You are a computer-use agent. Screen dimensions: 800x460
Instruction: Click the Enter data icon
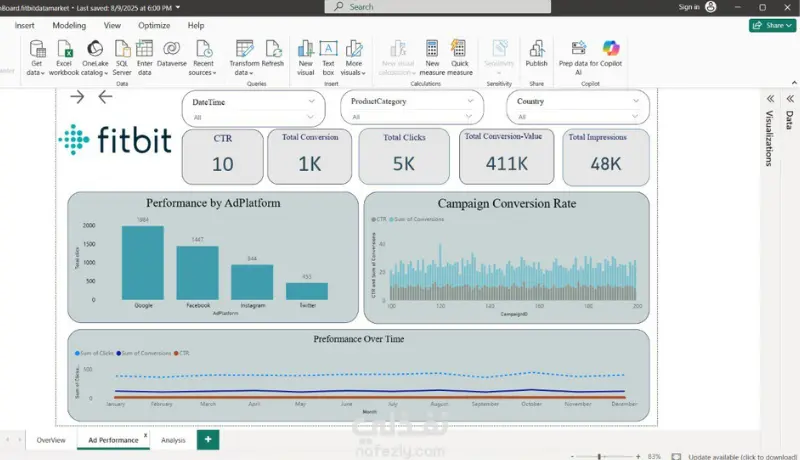click(144, 48)
